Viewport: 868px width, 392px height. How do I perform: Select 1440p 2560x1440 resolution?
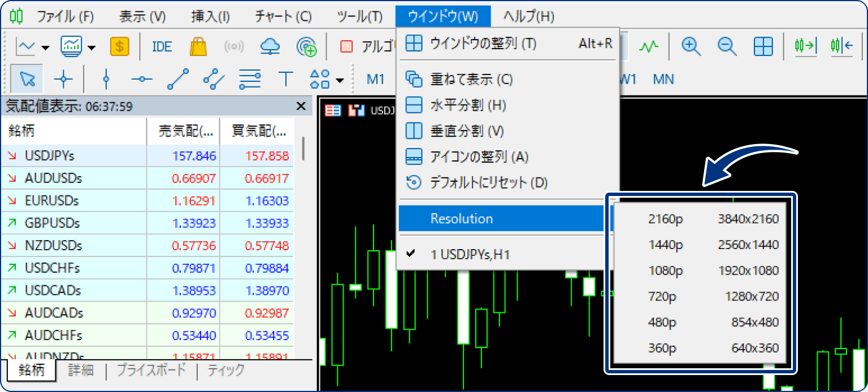(700, 245)
